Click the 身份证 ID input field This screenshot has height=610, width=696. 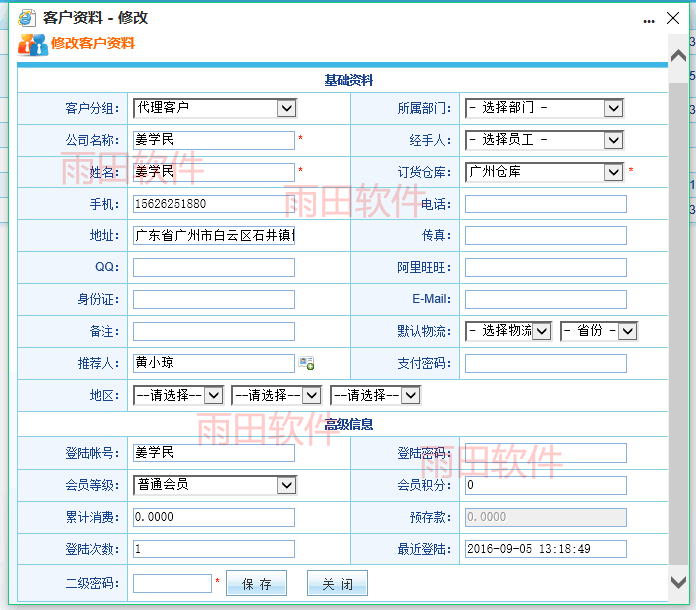[214, 300]
